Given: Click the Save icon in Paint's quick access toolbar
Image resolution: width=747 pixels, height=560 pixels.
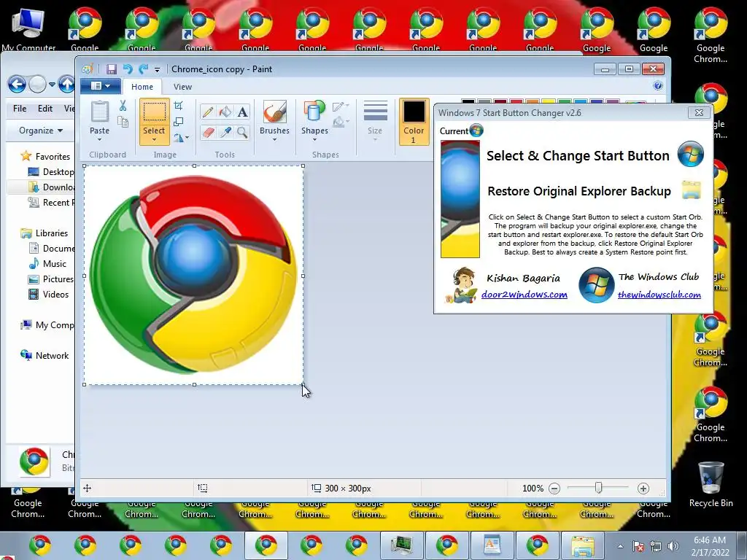Looking at the screenshot, I should tap(112, 69).
